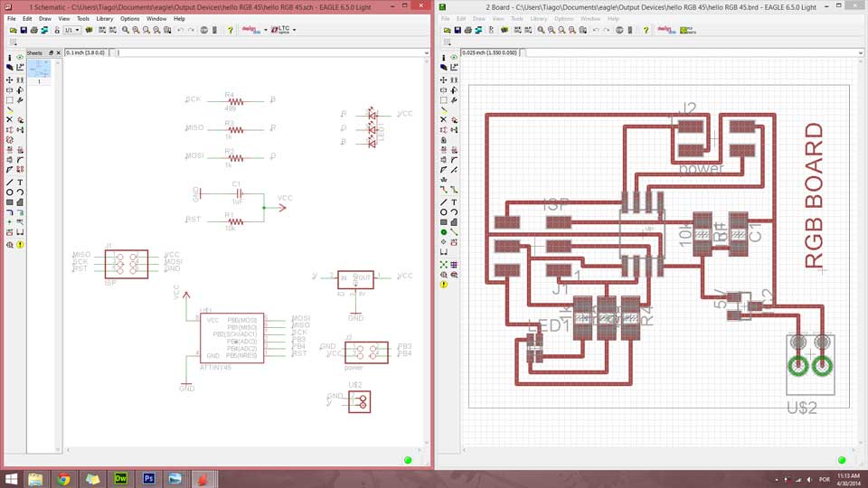Select the Rectangle tool in Schematic sidebar
The height and width of the screenshot is (488, 868).
(x=9, y=202)
